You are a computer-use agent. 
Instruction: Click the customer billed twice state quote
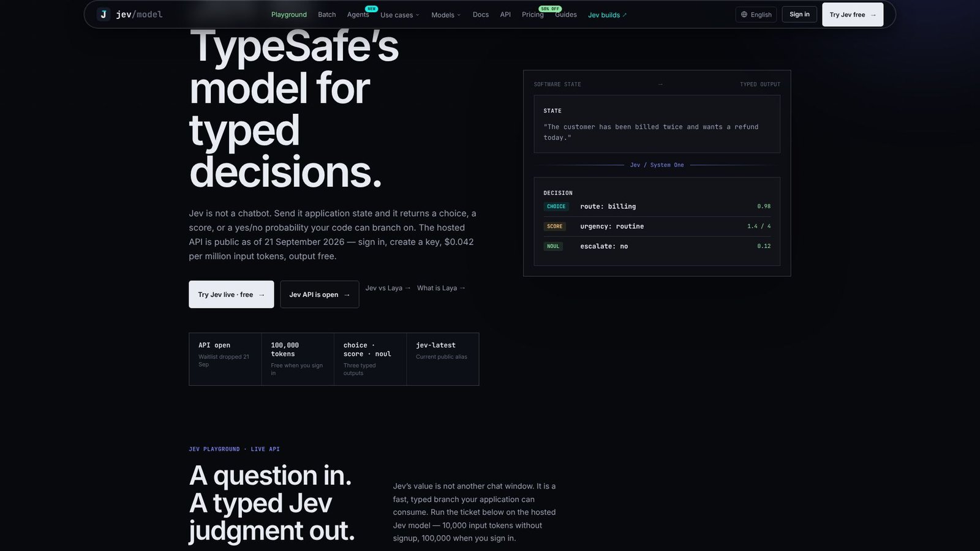pos(651,132)
